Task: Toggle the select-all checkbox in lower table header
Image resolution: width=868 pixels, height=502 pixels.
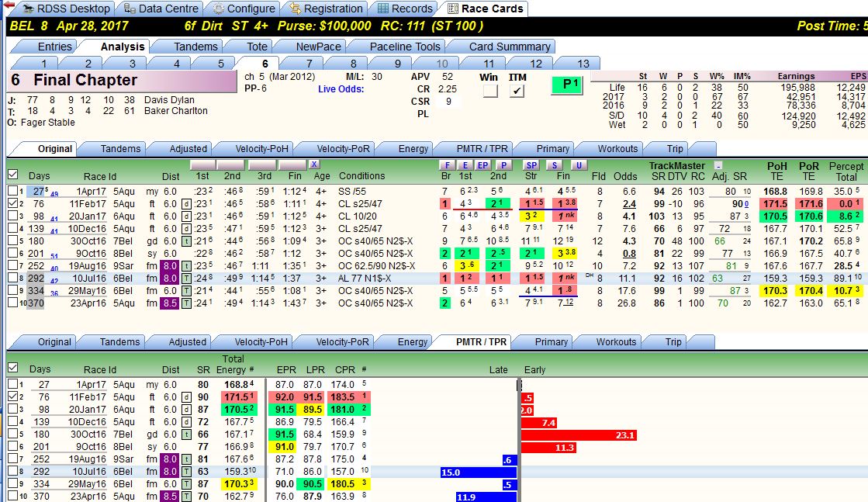Action: tap(12, 368)
